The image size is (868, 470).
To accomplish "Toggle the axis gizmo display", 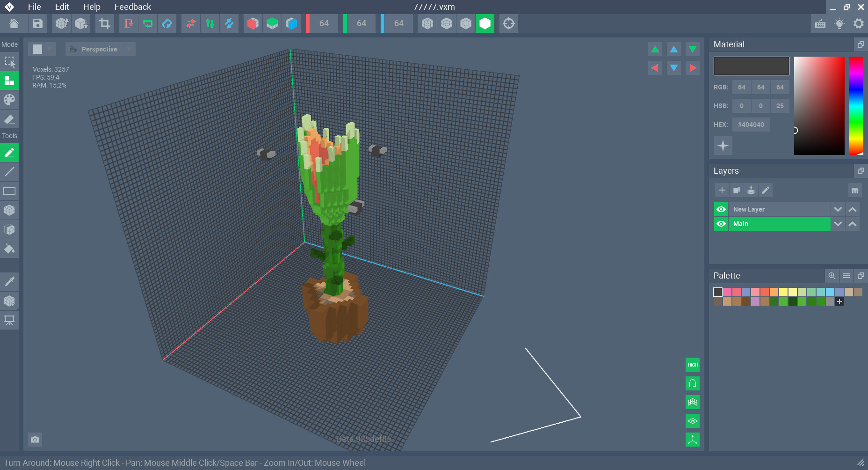I will click(x=693, y=440).
